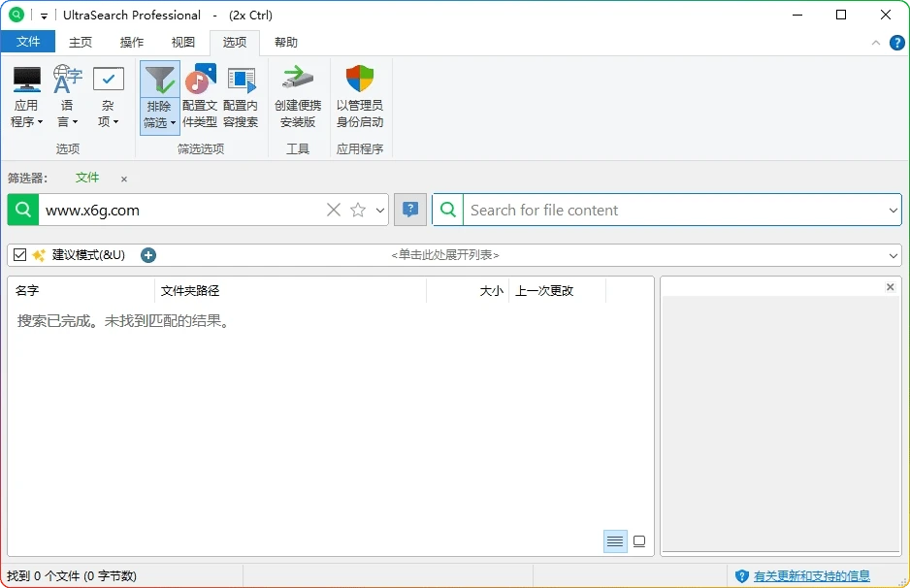Click the favorites star icon
Image resolution: width=910 pixels, height=588 pixels.
[358, 210]
